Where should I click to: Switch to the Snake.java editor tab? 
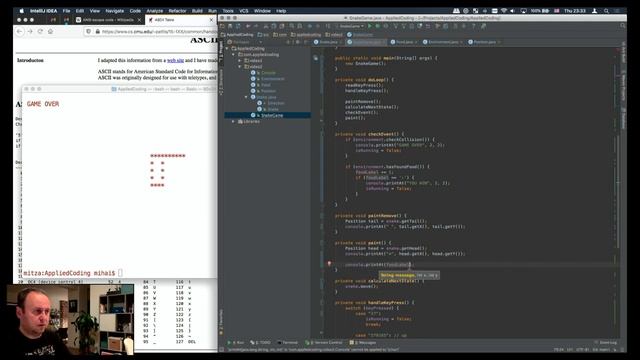[x=327, y=42]
